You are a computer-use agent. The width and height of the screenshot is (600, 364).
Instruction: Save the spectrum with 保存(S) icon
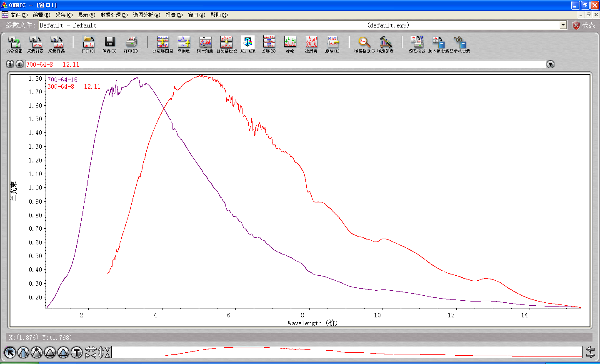point(110,45)
